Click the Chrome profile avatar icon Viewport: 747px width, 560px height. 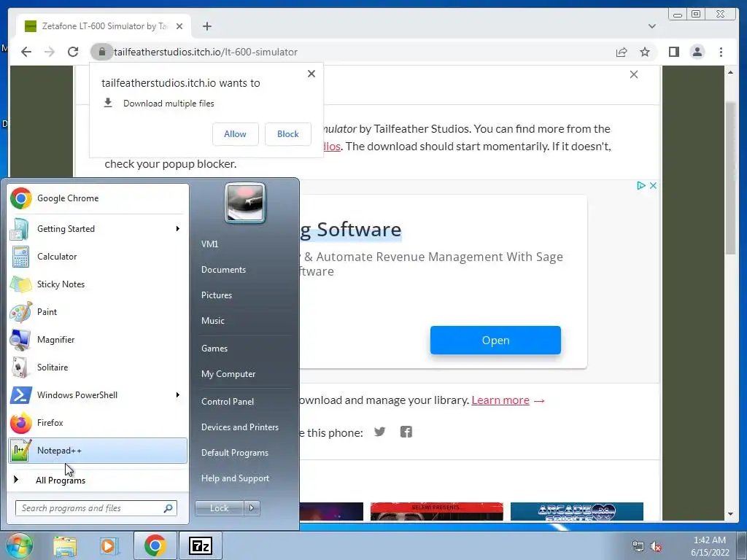tap(697, 52)
